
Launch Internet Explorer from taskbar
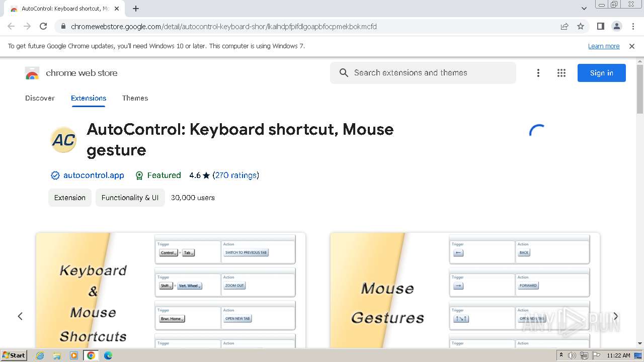pyautogui.click(x=40, y=355)
